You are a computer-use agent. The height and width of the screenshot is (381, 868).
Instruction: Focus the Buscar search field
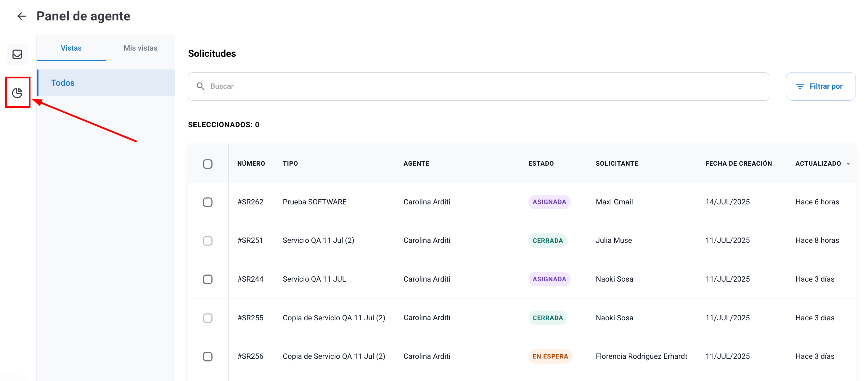coord(485,86)
